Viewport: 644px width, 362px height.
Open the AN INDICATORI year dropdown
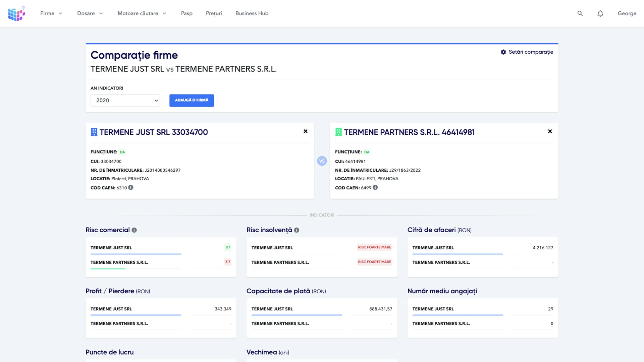click(x=125, y=101)
